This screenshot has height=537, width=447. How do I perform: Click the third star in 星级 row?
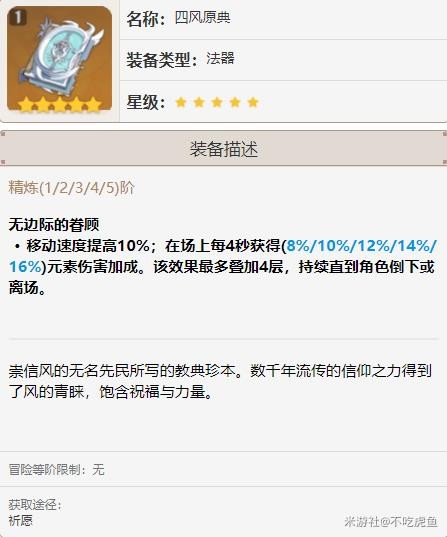pos(217,102)
